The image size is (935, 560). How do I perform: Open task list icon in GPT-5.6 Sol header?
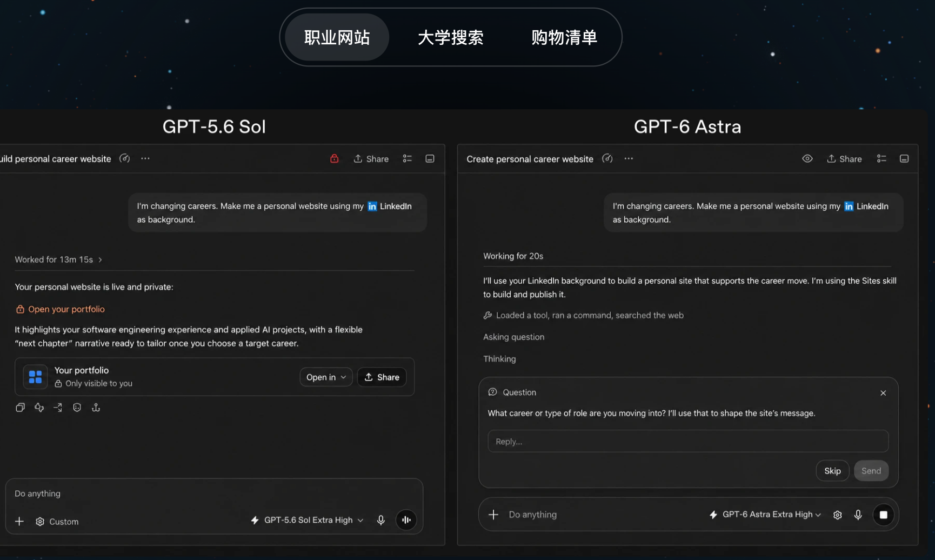coord(408,158)
